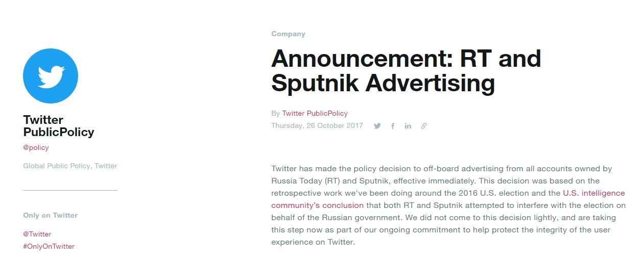
Task: Share article via the LinkedIn icon
Action: pyautogui.click(x=408, y=126)
